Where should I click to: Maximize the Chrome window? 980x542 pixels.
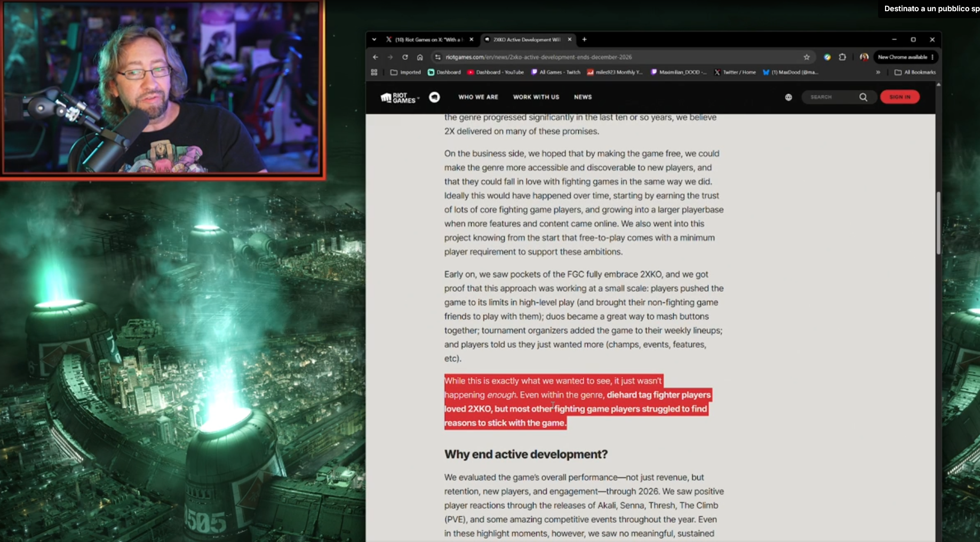913,39
